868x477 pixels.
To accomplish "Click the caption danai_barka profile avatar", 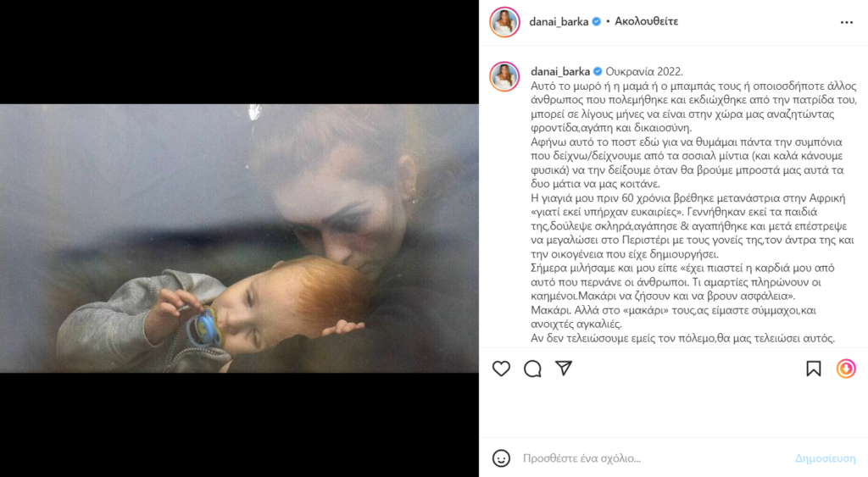I will point(504,75).
